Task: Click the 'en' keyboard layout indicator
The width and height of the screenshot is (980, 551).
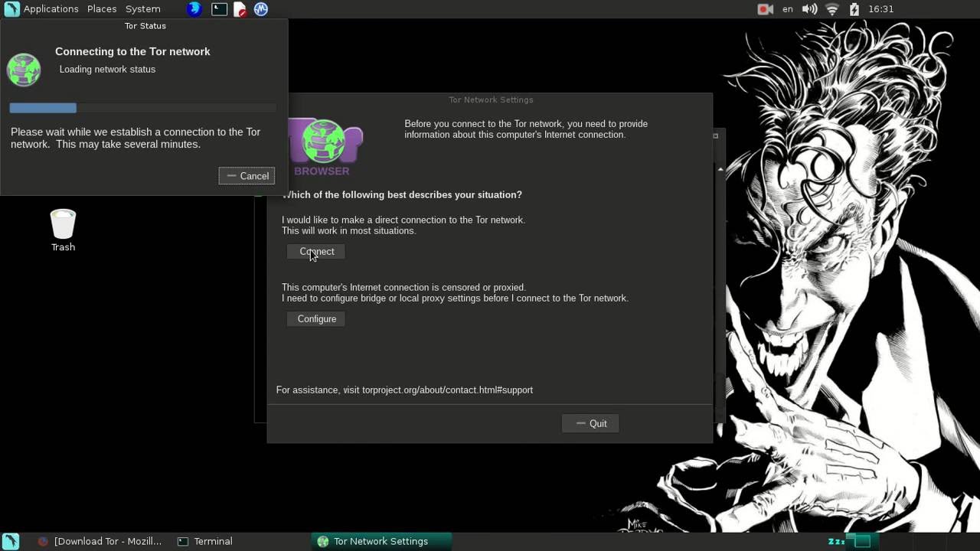Action: point(787,9)
